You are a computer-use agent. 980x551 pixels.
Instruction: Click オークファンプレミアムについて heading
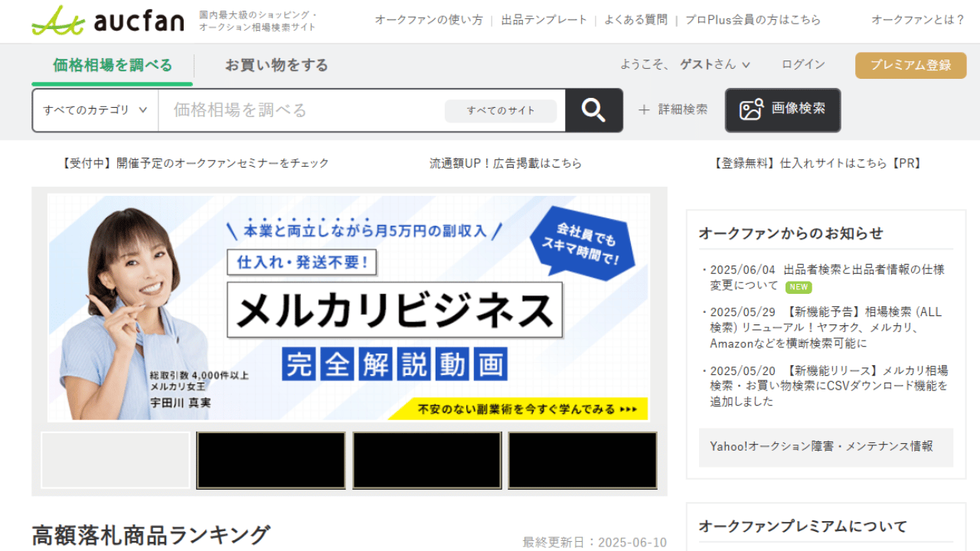(803, 527)
